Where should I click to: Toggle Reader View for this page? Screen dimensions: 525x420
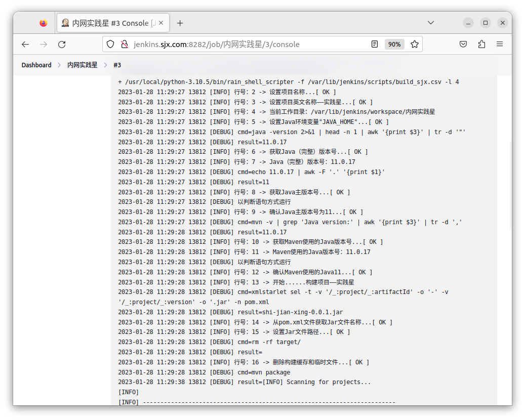pyautogui.click(x=375, y=45)
